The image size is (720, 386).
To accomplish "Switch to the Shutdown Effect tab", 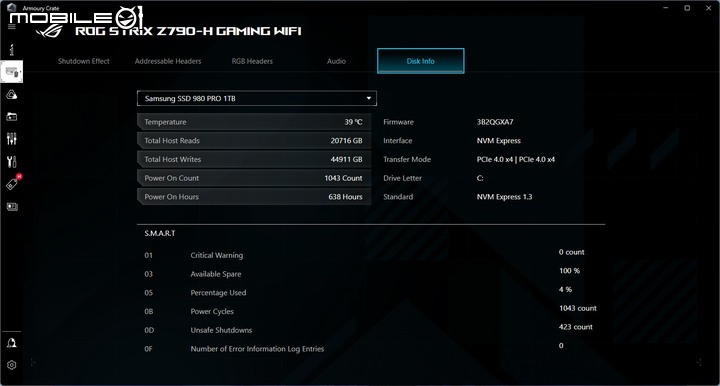I will [84, 61].
